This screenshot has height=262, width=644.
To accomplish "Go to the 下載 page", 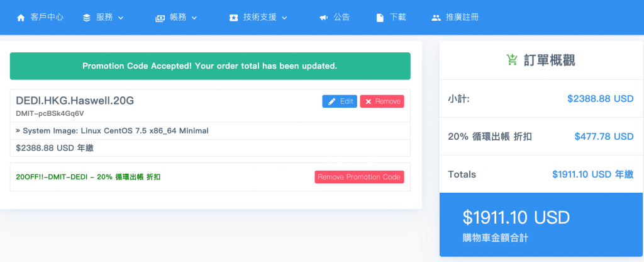I will pyautogui.click(x=391, y=18).
